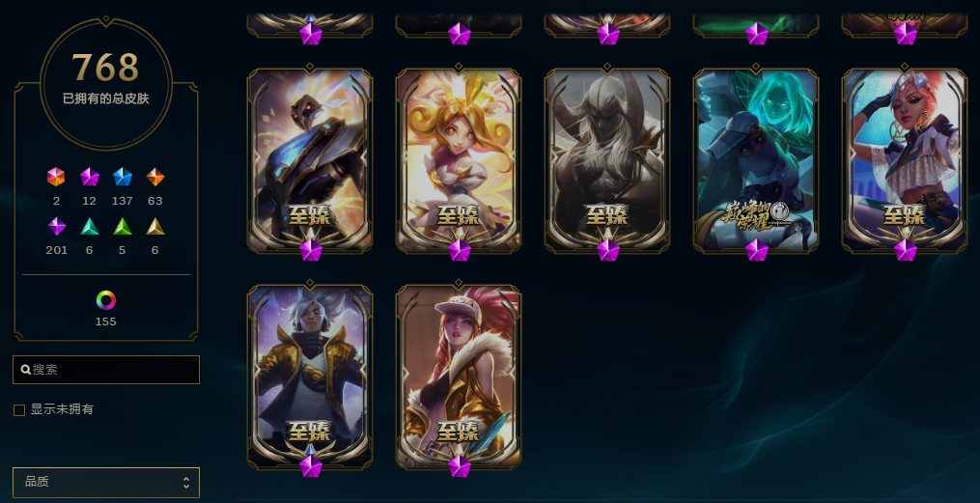Image resolution: width=980 pixels, height=503 pixels.
Task: Click the blue Legendary gem icon above 137
Action: coord(123,177)
